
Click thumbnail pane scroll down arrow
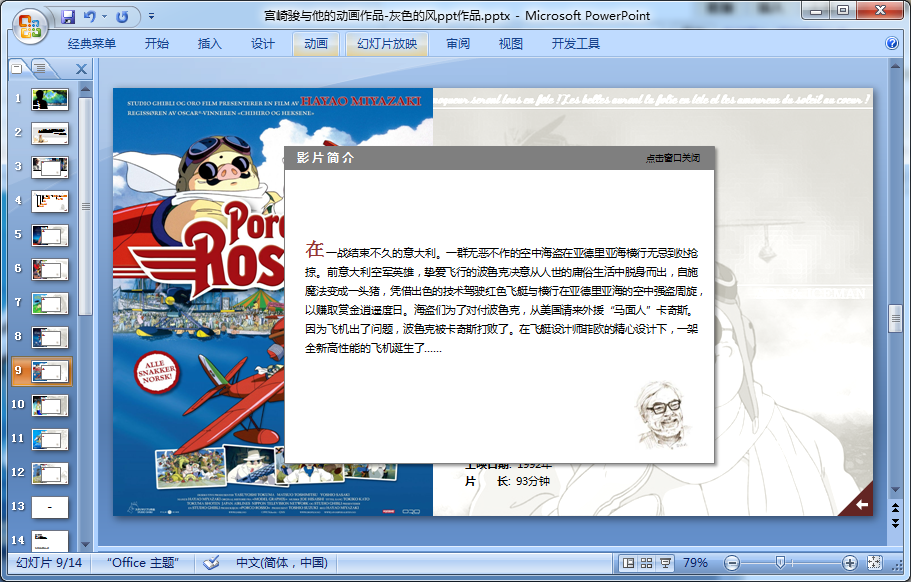(85, 544)
